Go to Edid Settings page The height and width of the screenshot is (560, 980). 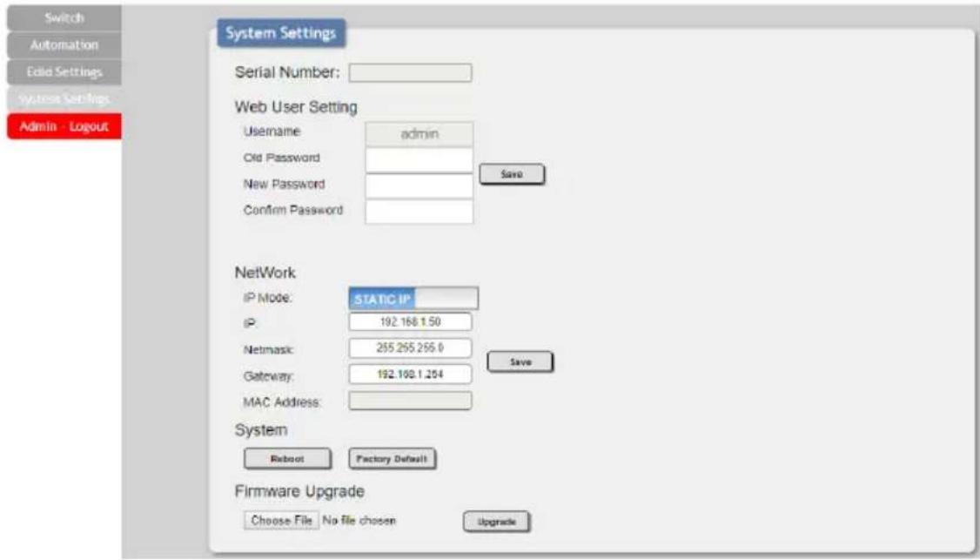tap(64, 72)
